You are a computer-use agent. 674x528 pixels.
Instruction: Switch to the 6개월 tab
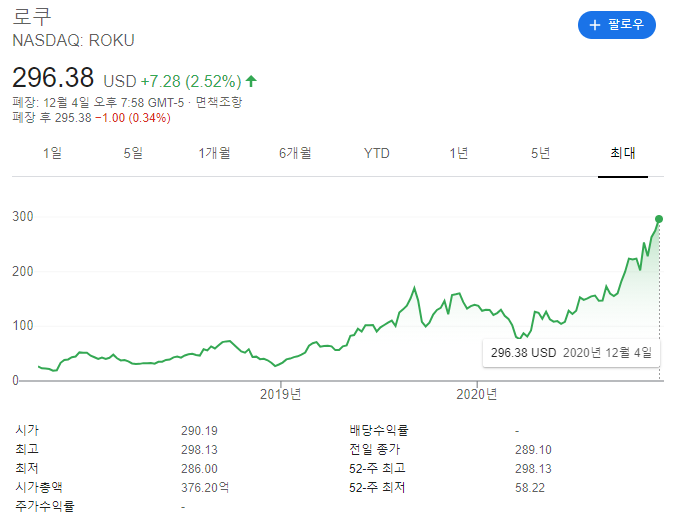[295, 153]
